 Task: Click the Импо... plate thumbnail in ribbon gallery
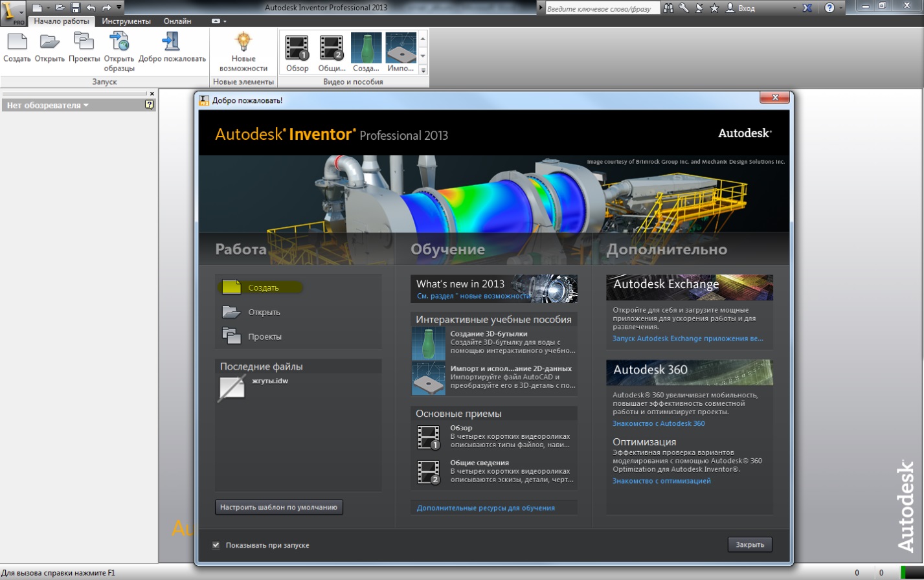[401, 47]
